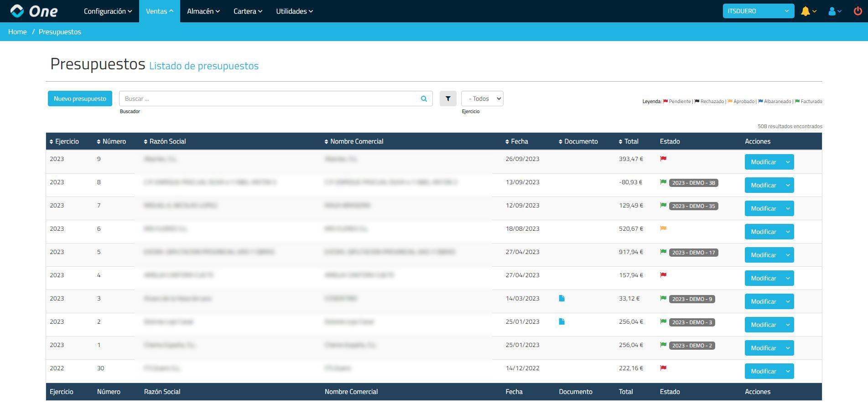Expand Modificar arrow for budget 8
The width and height of the screenshot is (868, 409).
pyautogui.click(x=788, y=185)
